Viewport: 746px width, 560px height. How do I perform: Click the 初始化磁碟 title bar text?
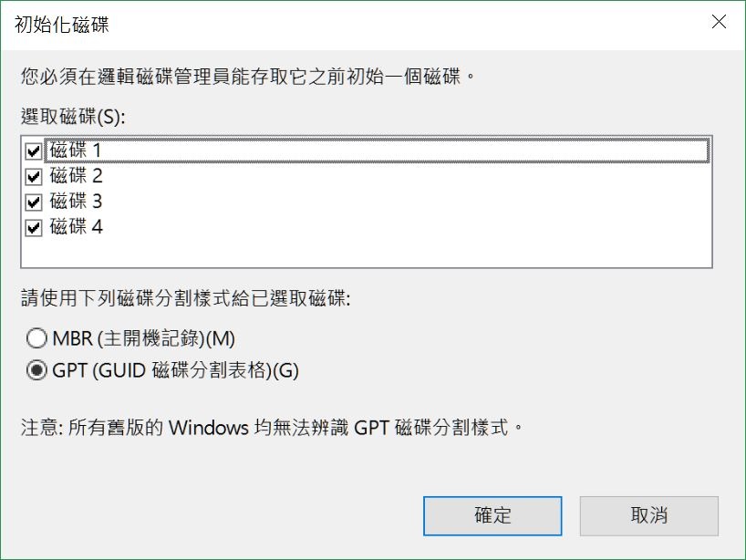[x=62, y=25]
